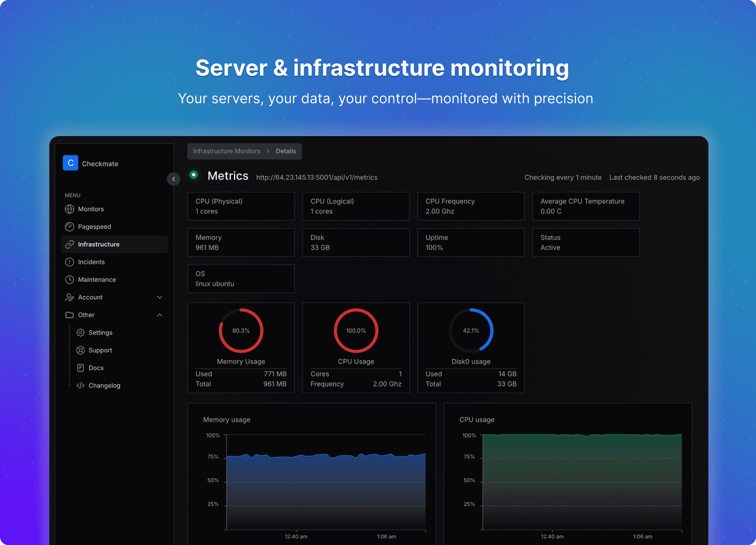Expand the Account section chevron
Viewport: 756px width, 545px height.
coord(160,297)
